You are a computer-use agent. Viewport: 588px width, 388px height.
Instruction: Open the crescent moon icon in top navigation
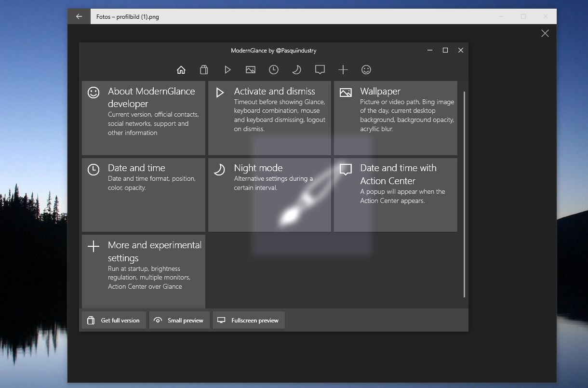point(296,70)
